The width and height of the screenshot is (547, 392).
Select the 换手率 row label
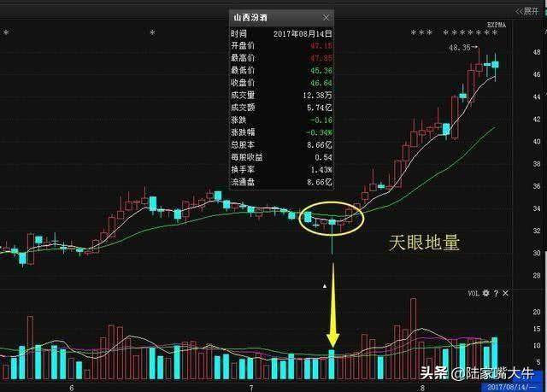243,170
